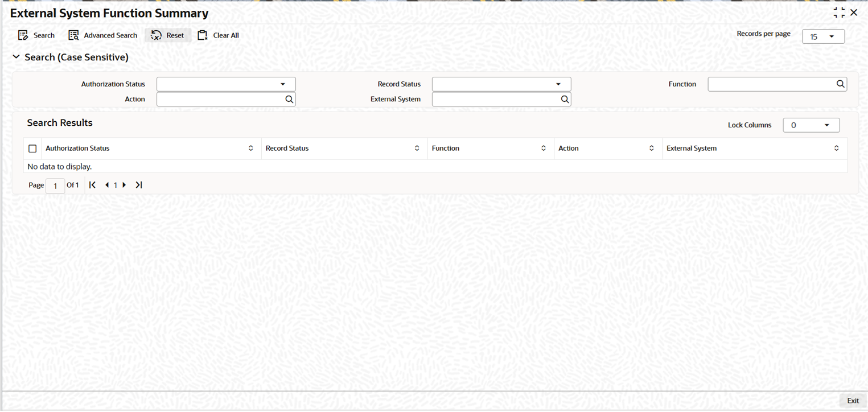This screenshot has height=412, width=868.
Task: Click the External System column header label
Action: click(692, 149)
